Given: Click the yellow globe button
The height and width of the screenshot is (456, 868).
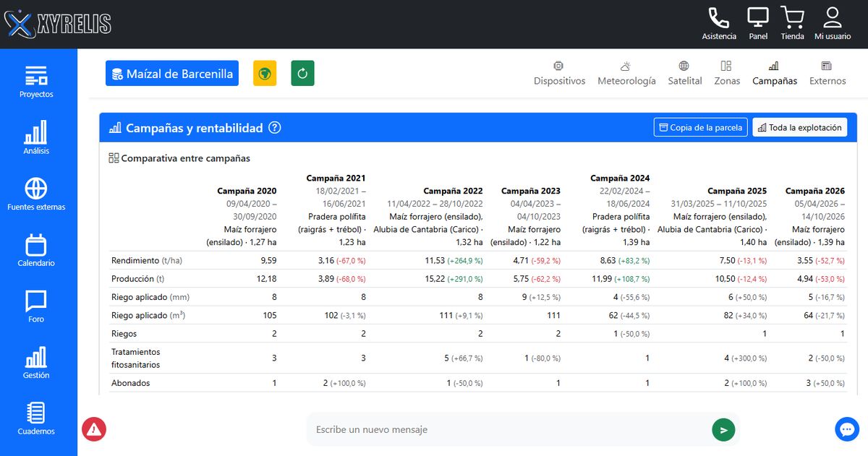Looking at the screenshot, I should click(x=265, y=73).
